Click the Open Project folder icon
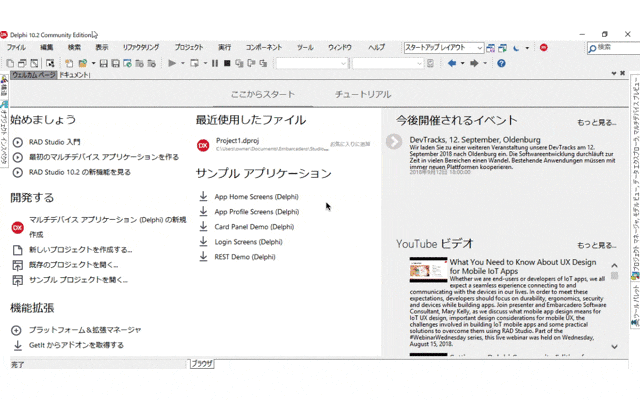 83,63
